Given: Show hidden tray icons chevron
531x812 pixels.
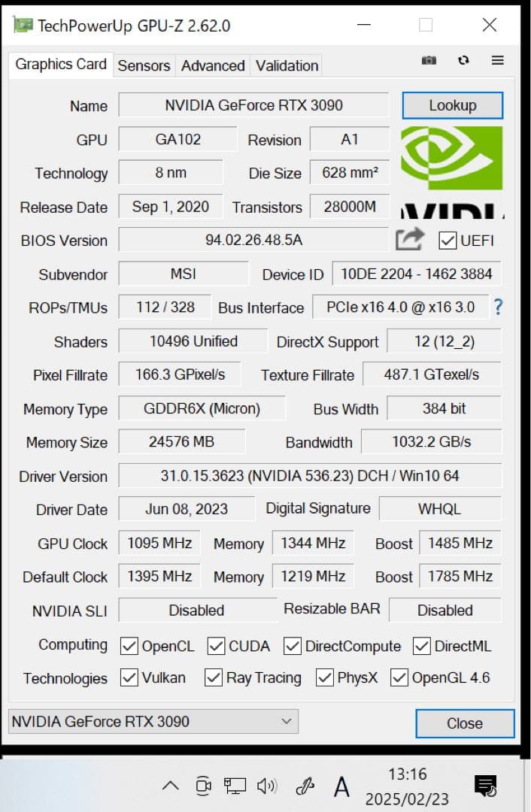Looking at the screenshot, I should coord(171,786).
